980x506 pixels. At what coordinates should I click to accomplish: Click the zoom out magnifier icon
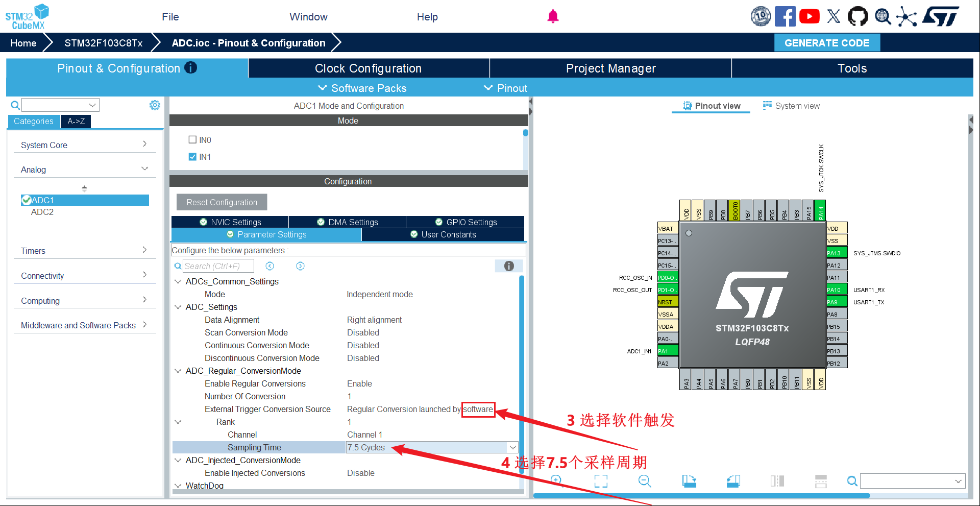[645, 480]
